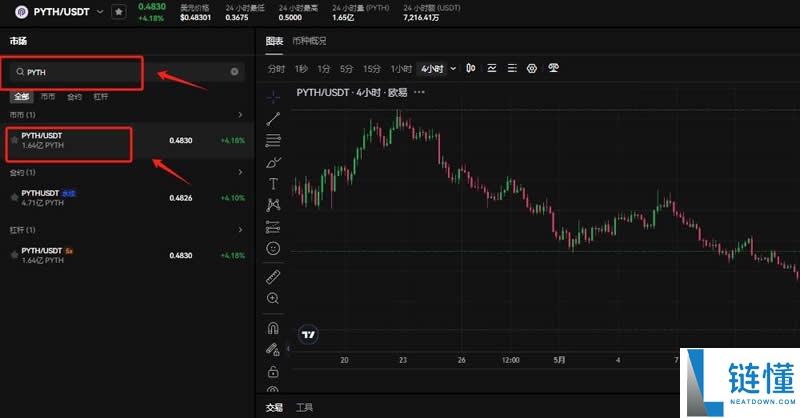Pick the text annotation tool
Viewport: 800px width, 418px height.
(x=273, y=184)
